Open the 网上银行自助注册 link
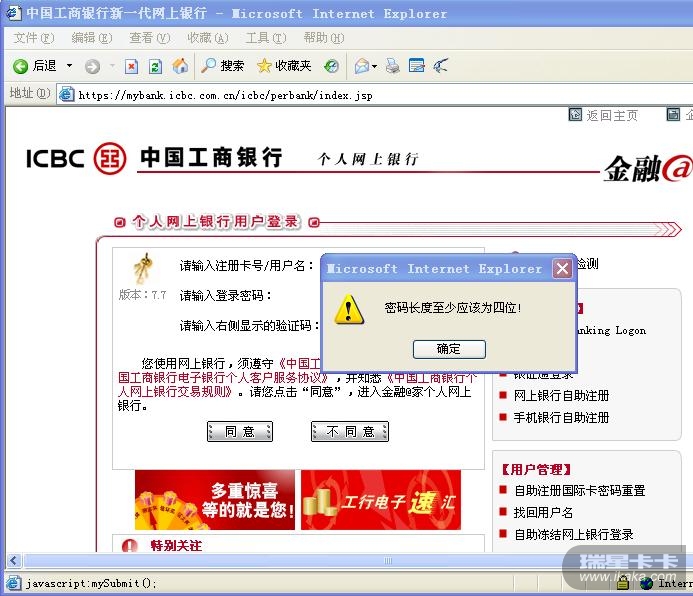The image size is (693, 596). coord(561,395)
